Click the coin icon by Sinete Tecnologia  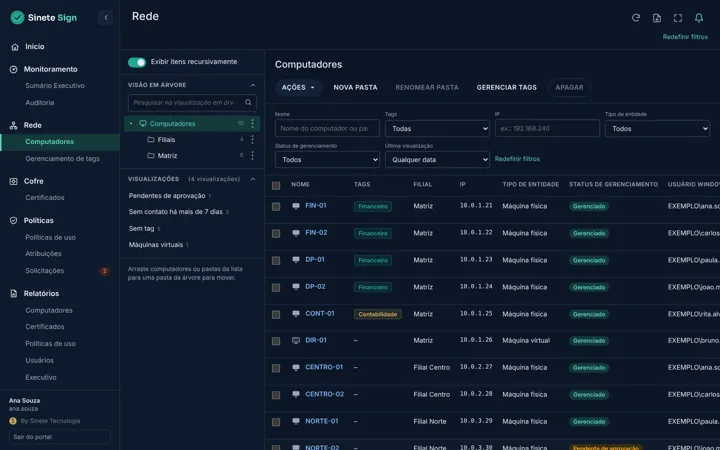tap(13, 421)
